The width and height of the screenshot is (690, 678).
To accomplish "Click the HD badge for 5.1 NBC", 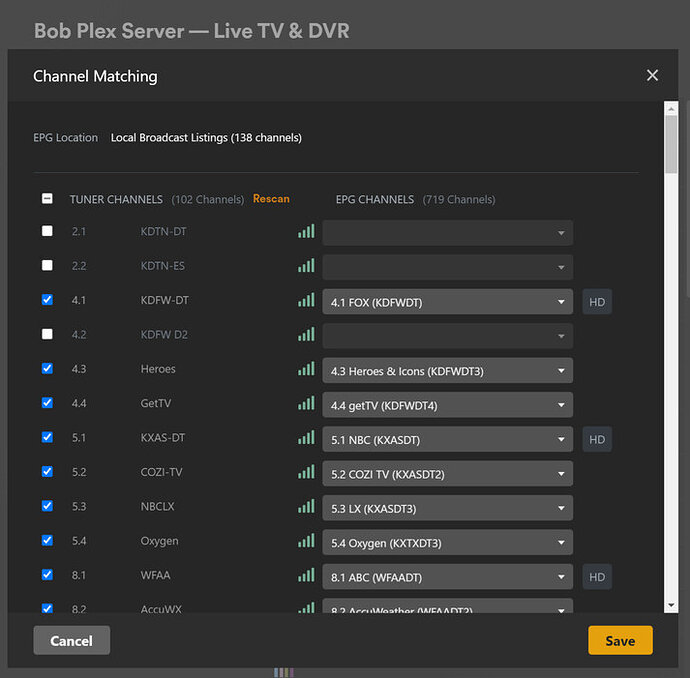I will pyautogui.click(x=597, y=439).
